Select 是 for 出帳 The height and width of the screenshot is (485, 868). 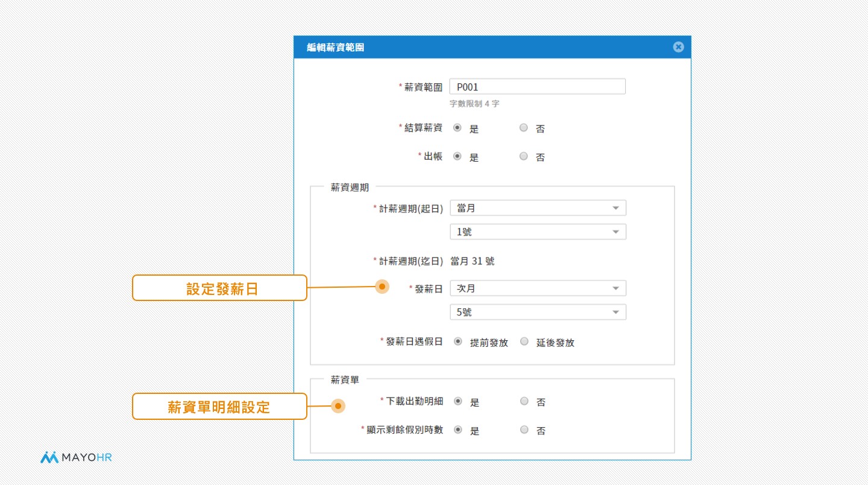[458, 156]
